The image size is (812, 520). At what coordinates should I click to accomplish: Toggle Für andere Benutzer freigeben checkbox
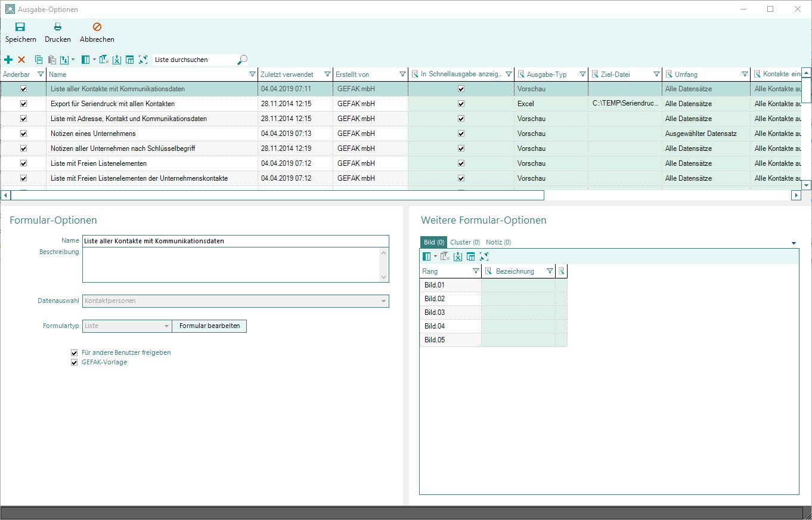[75, 352]
